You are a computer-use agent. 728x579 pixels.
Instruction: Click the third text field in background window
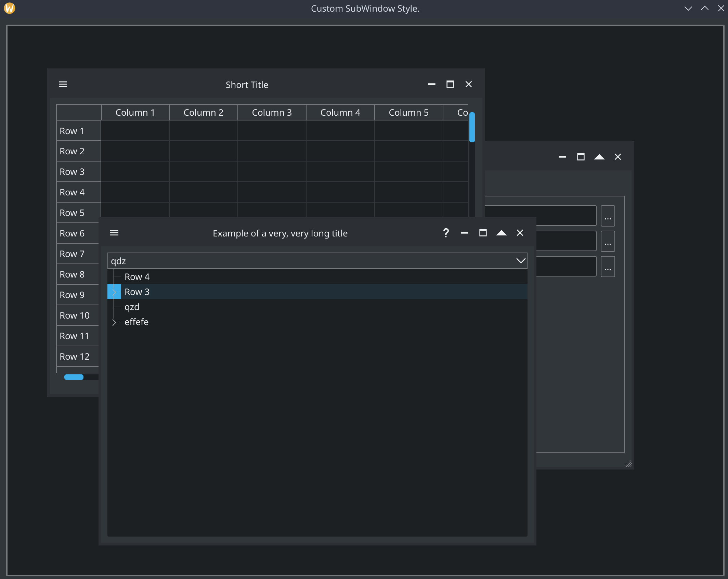point(566,266)
